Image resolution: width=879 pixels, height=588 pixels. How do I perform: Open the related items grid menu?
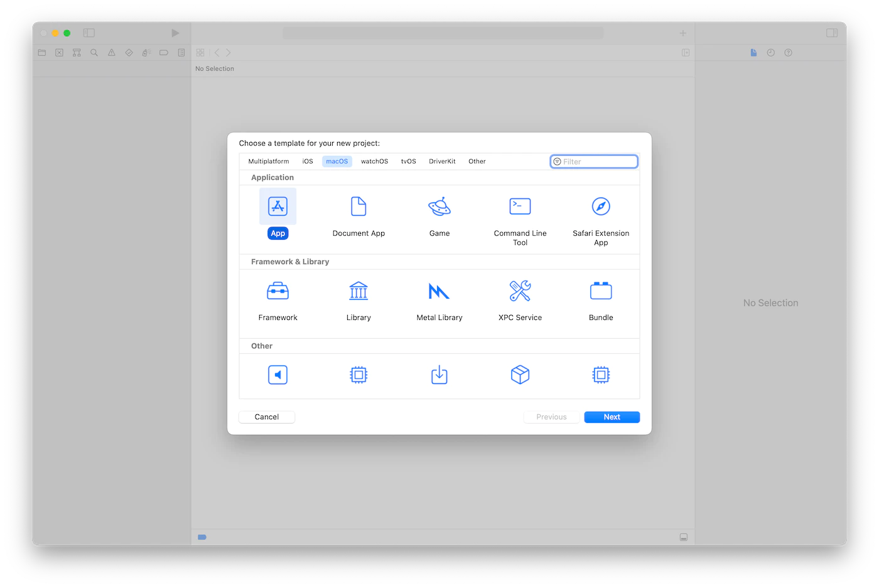[200, 53]
